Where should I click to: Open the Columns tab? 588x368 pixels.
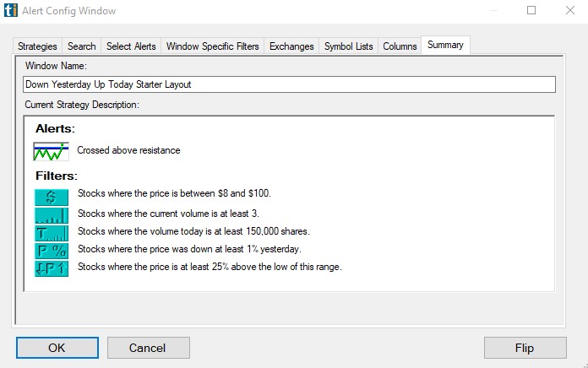400,46
